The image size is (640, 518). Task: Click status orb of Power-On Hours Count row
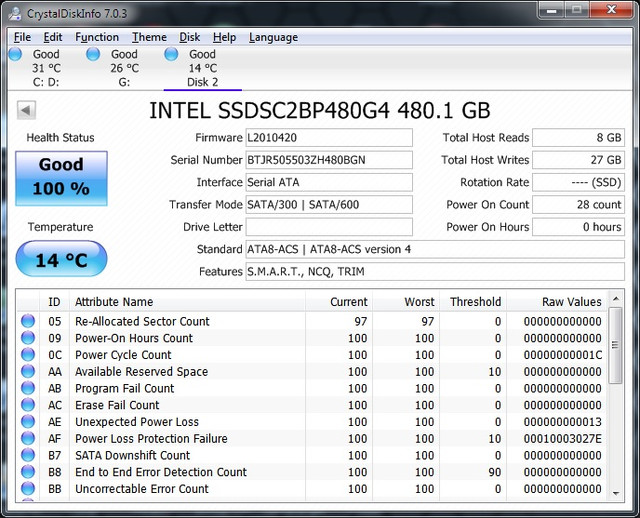(x=28, y=338)
